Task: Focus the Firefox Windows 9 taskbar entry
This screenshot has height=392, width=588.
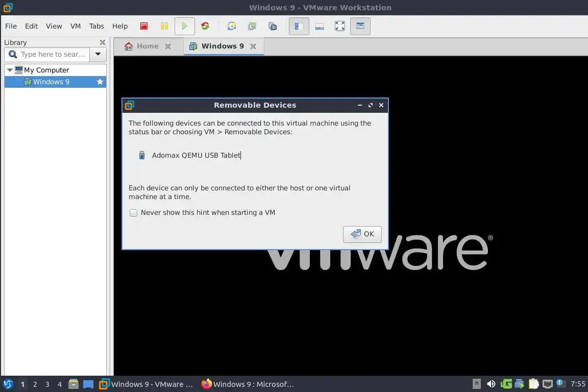Action: (x=248, y=384)
